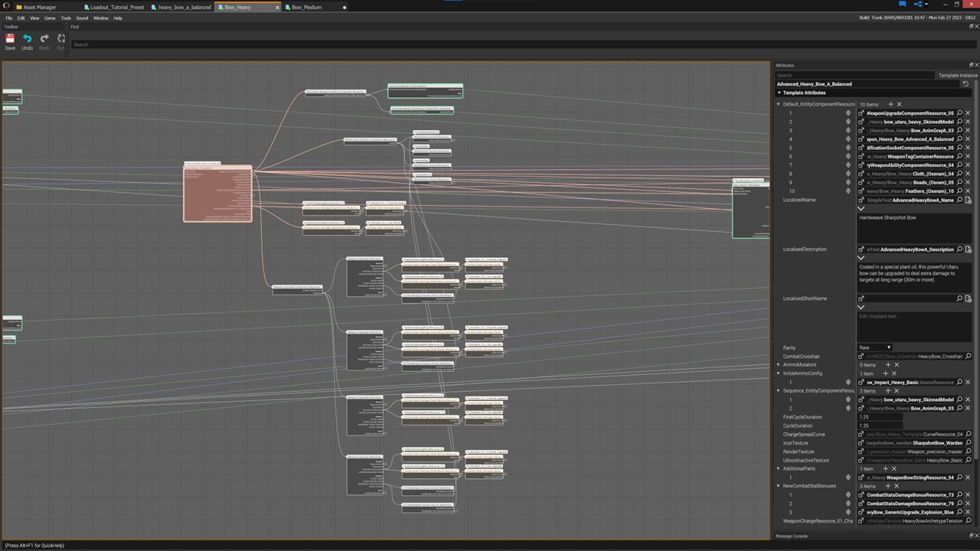Image resolution: width=980 pixels, height=551 pixels.
Task: Collapse Default_EntityComponentResources list
Action: pyautogui.click(x=779, y=104)
